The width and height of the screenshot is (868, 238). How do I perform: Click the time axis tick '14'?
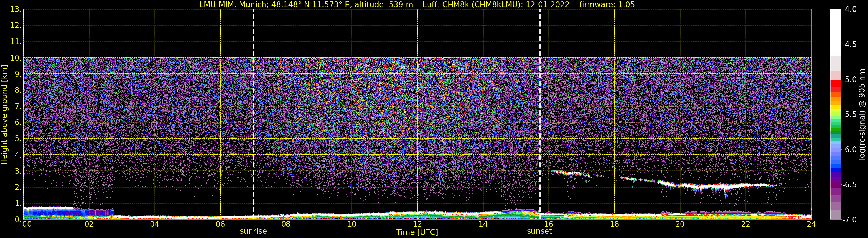(483, 224)
